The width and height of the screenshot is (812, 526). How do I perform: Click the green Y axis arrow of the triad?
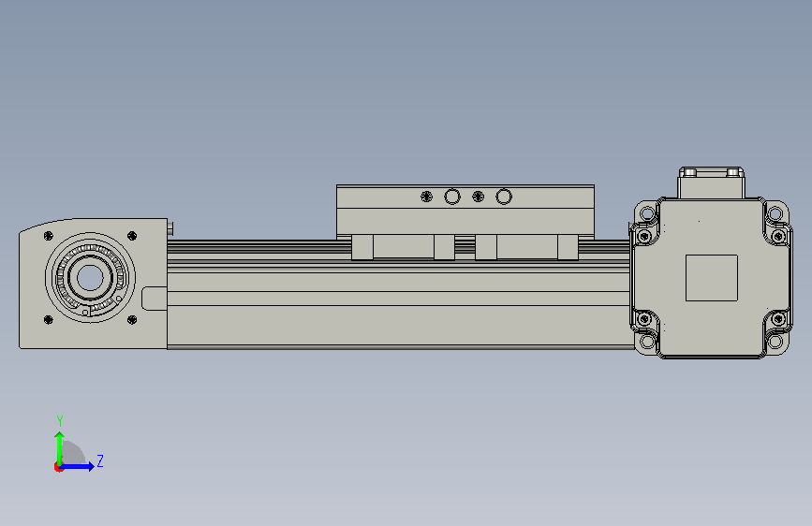[60, 448]
